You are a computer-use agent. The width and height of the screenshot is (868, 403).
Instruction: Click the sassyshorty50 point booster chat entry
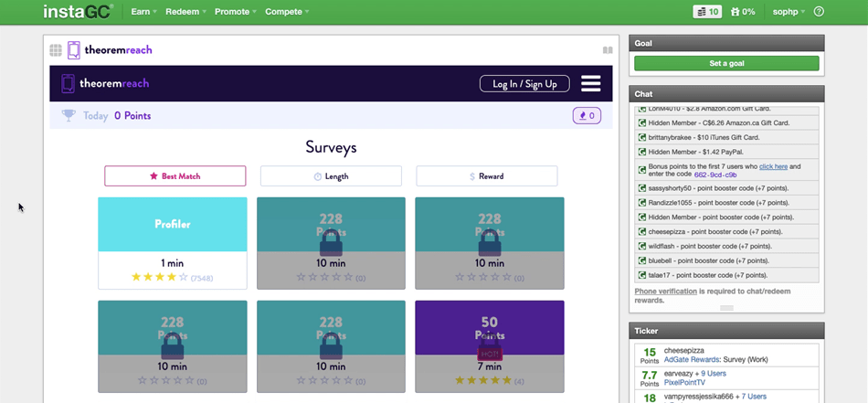[726, 188]
